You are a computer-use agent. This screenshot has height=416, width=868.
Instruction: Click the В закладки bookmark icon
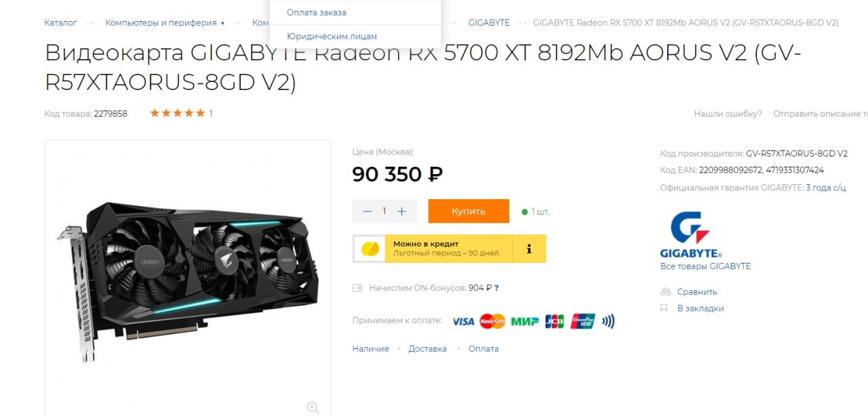tap(664, 308)
